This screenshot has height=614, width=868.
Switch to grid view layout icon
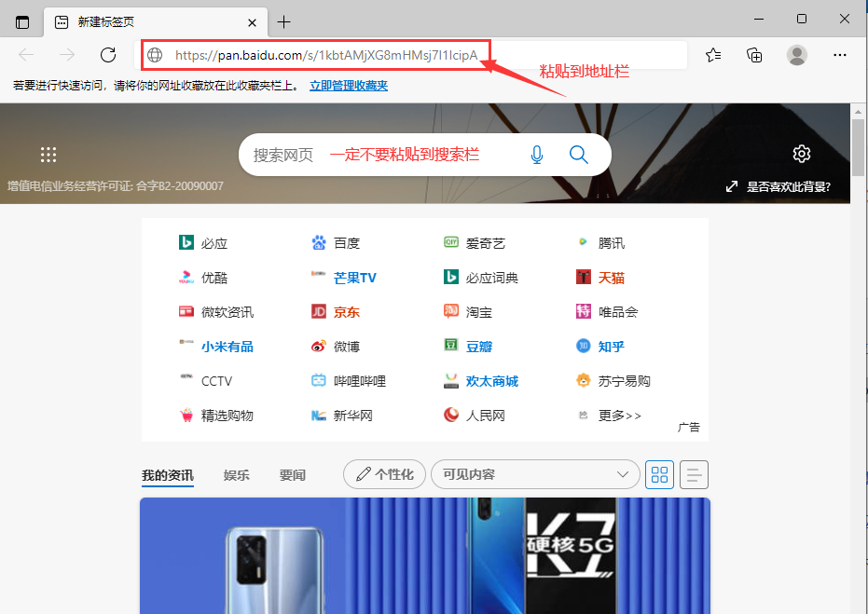[659, 474]
